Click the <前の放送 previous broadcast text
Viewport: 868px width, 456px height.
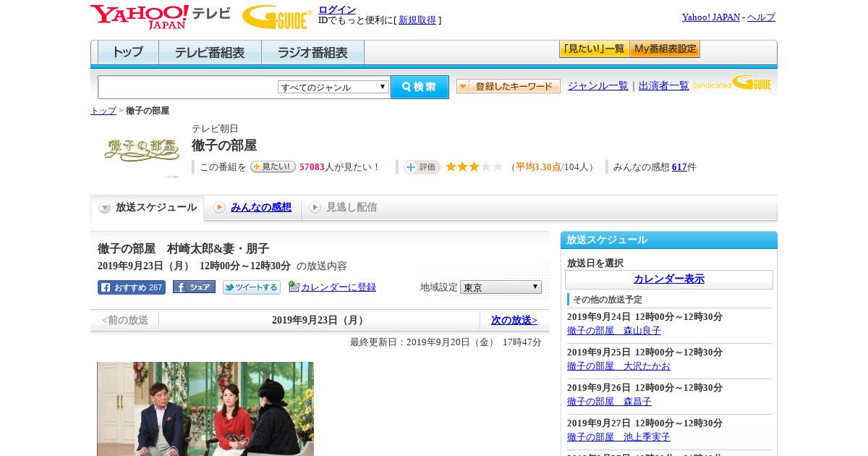point(125,320)
